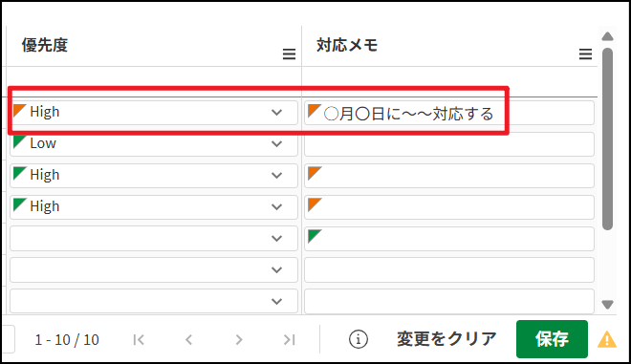Open the 対応メモ column hamburger menu
Screen dimensions: 631x364
pyautogui.click(x=585, y=54)
